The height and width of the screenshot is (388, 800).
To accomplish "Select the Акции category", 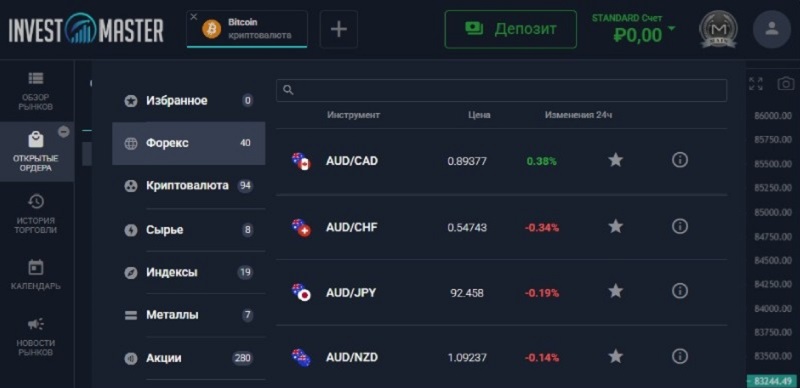I will [189, 358].
